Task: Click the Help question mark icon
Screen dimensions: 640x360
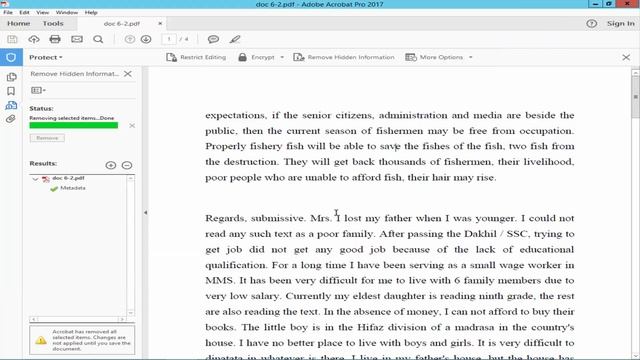Action: (x=591, y=24)
